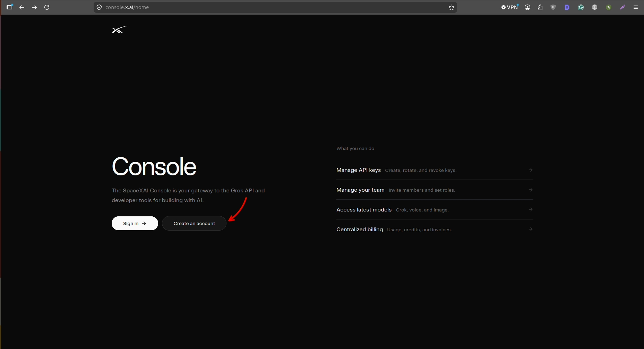
Task: Open the site security shield icon
Action: (99, 7)
